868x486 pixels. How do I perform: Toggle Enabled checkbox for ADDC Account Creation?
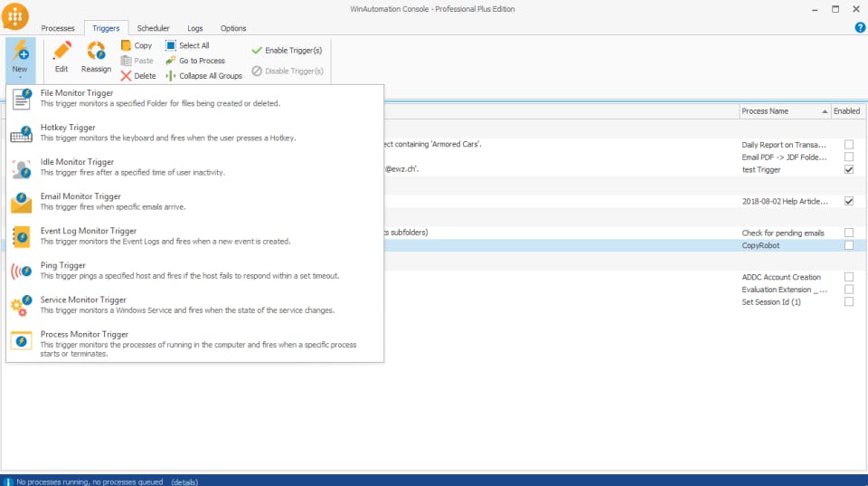(x=849, y=277)
